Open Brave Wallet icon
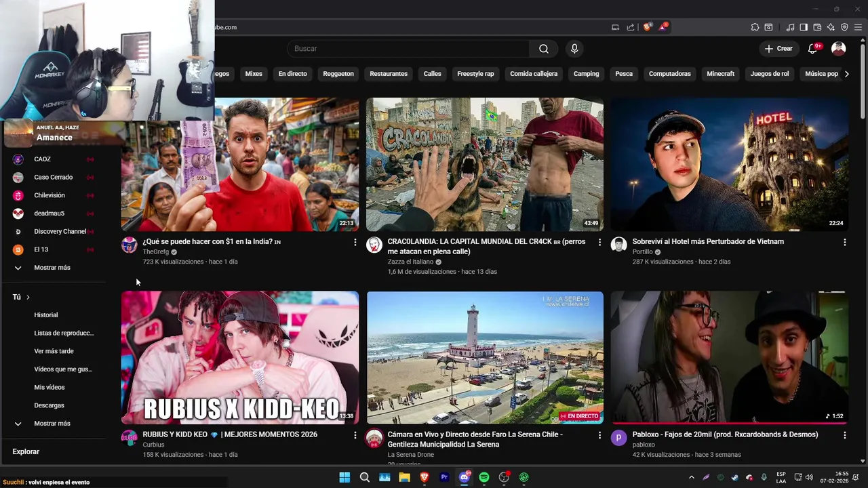This screenshot has width=868, height=488. pos(817,27)
